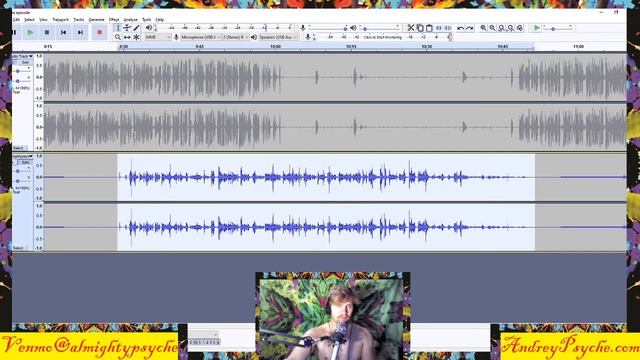Click Fit project to width icon
This screenshot has width=640, height=360.
[x=511, y=28]
